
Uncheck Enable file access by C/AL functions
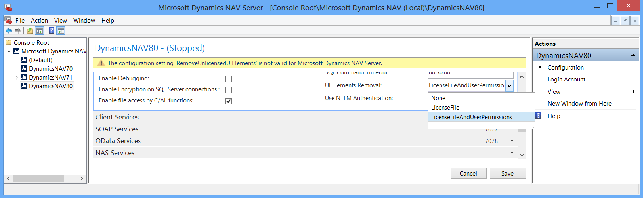[x=229, y=101]
